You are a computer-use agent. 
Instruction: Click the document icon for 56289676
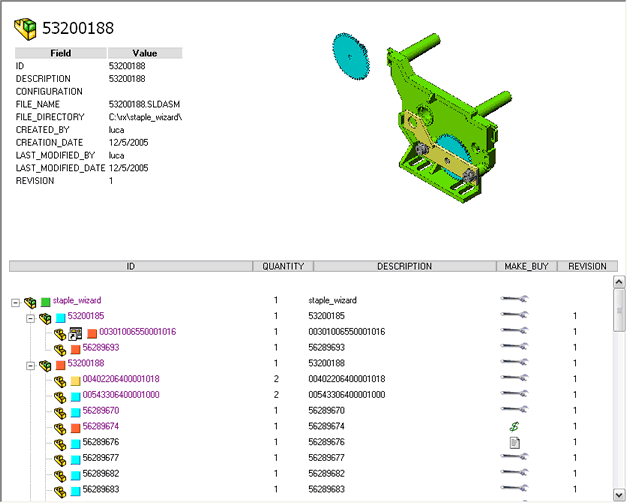click(x=515, y=443)
